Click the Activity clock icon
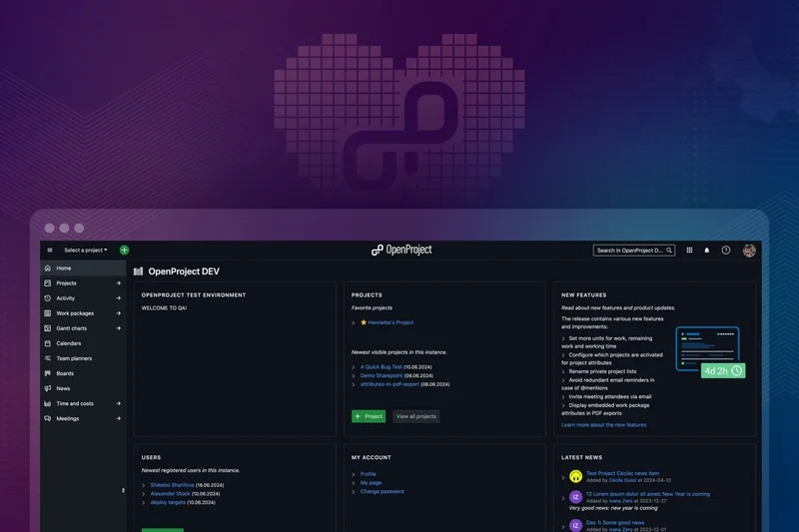The height and width of the screenshot is (532, 799). [47, 298]
